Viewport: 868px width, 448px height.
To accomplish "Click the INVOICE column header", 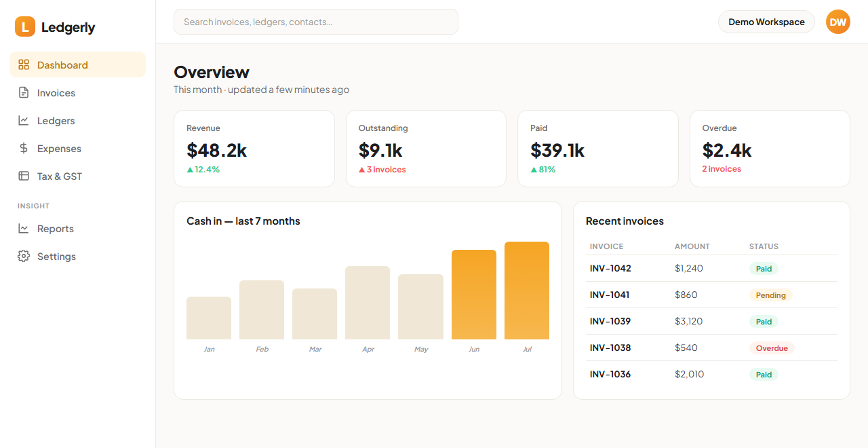I will coord(606,246).
